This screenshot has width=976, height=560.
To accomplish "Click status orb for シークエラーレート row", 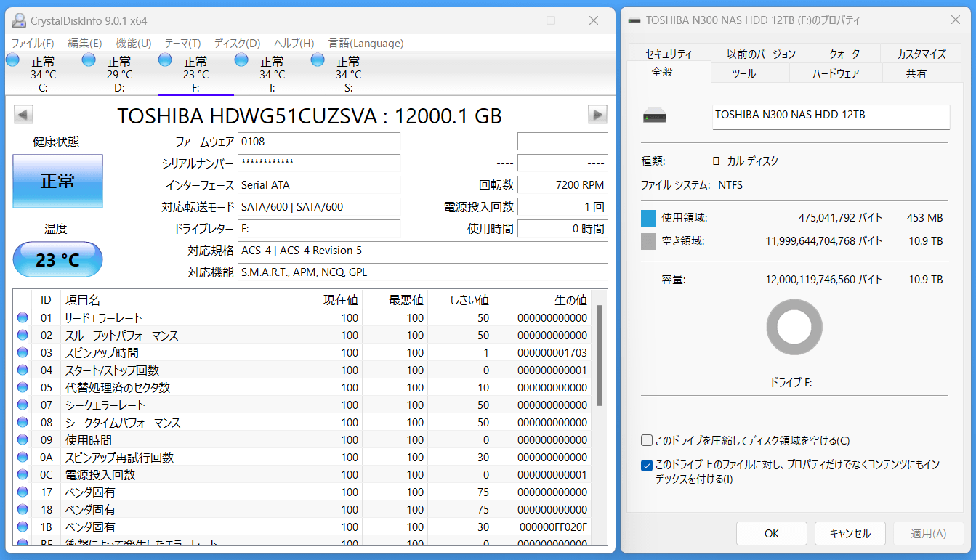I will pyautogui.click(x=23, y=405).
